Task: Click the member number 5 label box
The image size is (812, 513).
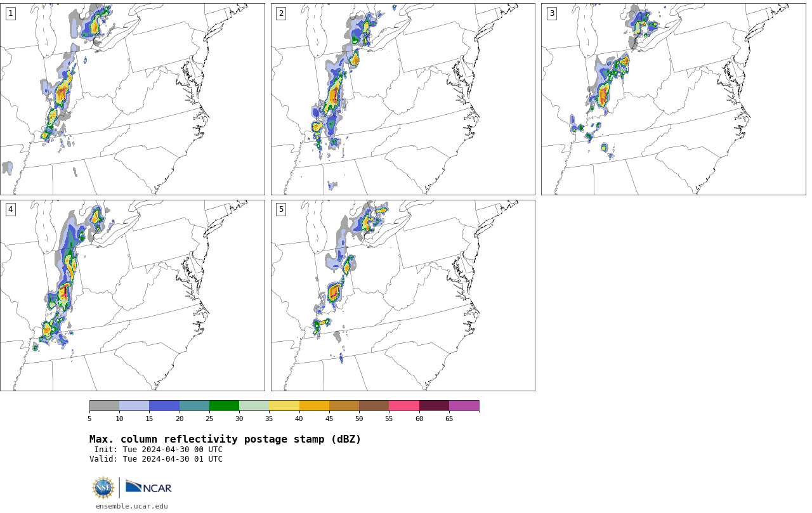Action: pos(281,209)
